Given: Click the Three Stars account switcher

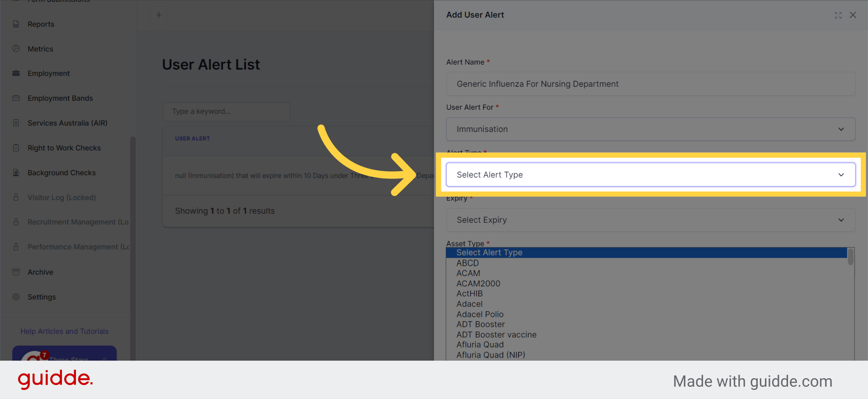Looking at the screenshot, I should click(x=65, y=354).
